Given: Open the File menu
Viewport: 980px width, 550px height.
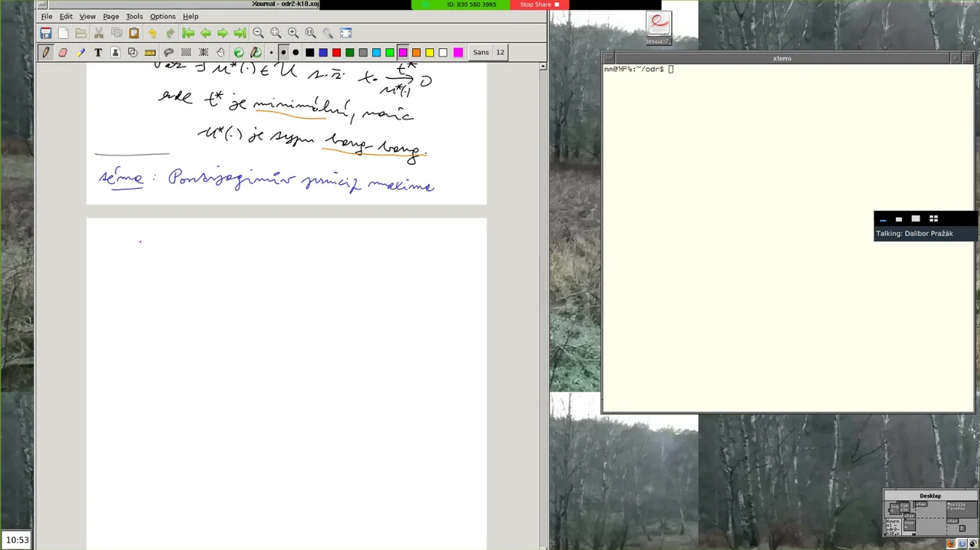Looking at the screenshot, I should coord(47,16).
